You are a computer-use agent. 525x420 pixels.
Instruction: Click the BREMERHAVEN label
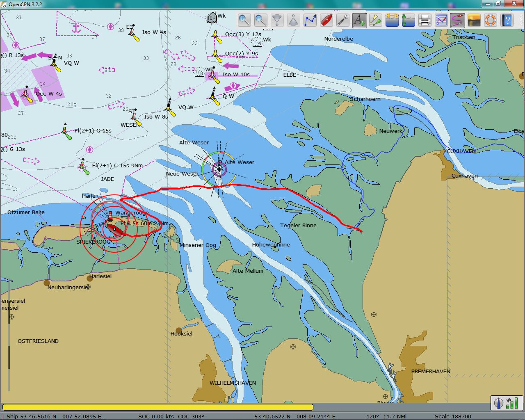coord(431,371)
